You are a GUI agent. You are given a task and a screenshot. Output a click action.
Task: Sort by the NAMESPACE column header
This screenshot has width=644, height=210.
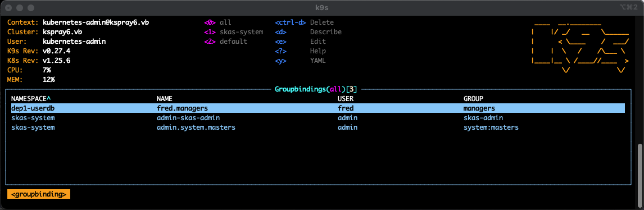click(x=31, y=99)
